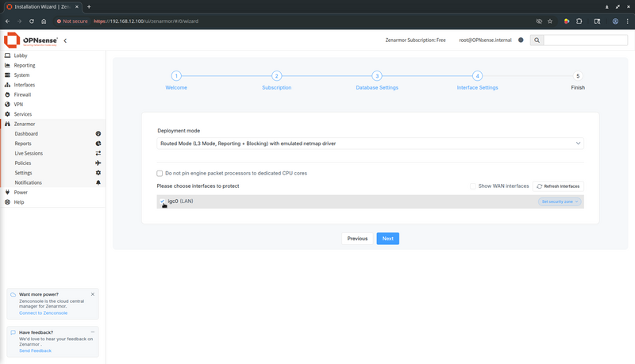Close the Installation Wizard tab
635x364 pixels.
[76, 6]
